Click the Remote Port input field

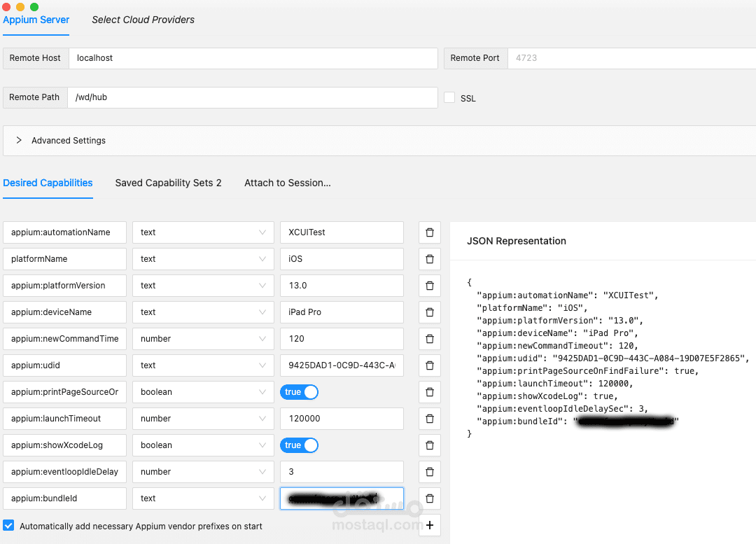coord(631,58)
